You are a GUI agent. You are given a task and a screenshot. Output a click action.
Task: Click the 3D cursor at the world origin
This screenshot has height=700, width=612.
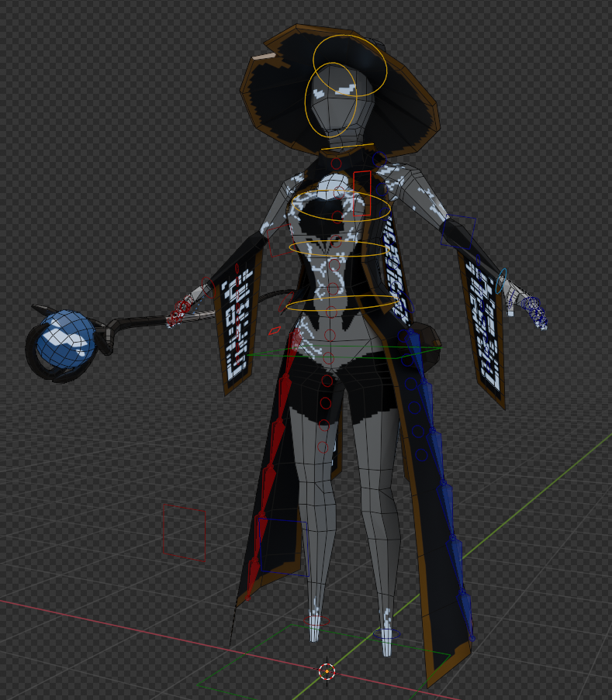[327, 671]
